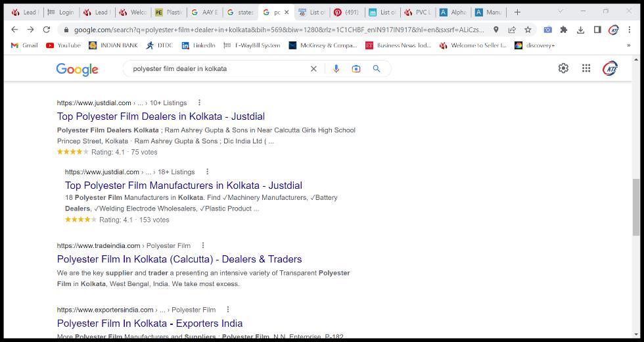Toggle the browser side panel
This screenshot has width=644, height=342.
[x=597, y=30]
